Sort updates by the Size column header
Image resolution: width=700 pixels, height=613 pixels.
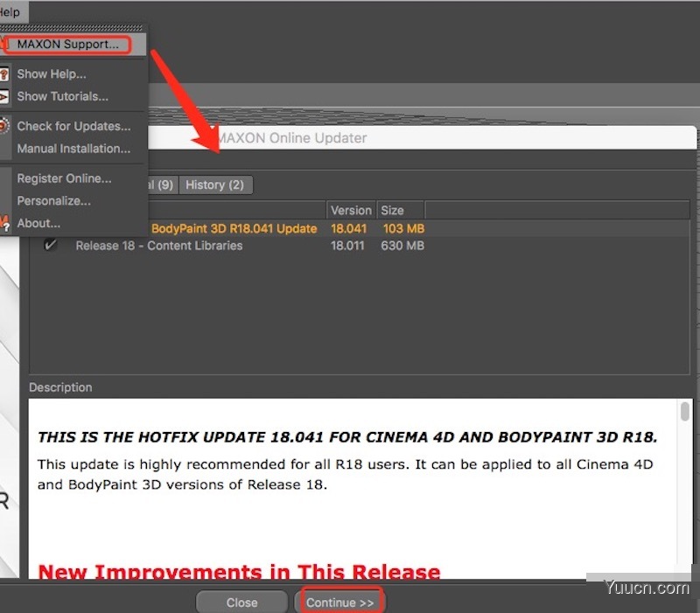click(x=393, y=210)
